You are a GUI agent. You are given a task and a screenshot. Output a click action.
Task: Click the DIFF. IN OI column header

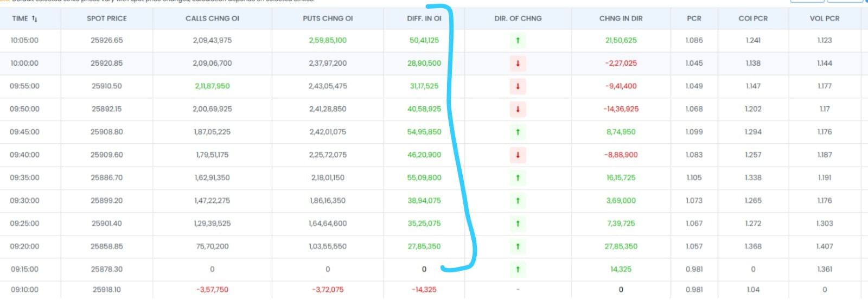coord(424,18)
